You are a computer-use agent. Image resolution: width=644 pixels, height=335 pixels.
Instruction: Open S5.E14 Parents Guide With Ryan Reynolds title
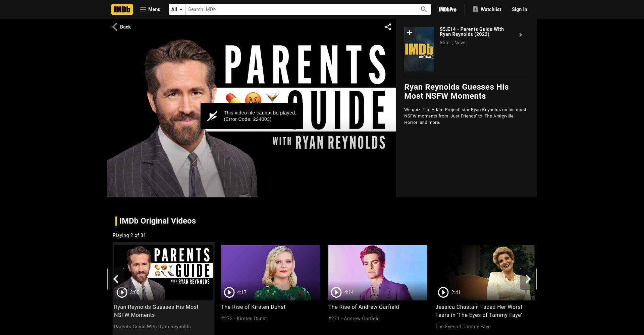472,32
